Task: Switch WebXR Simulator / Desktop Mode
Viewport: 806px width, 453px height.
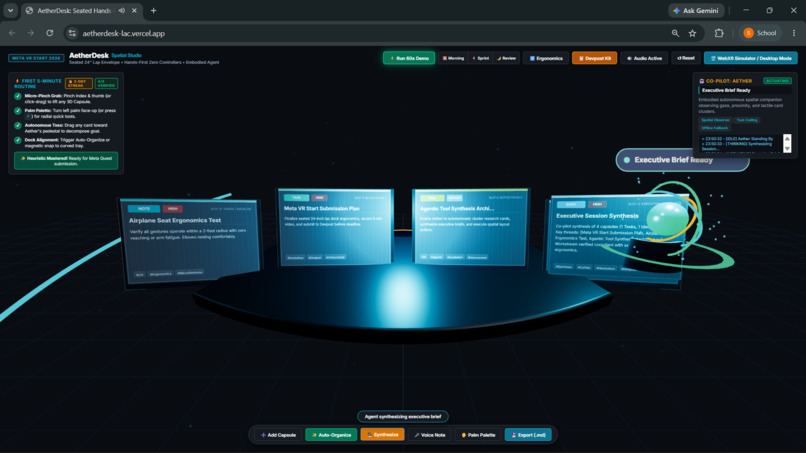Action: [750, 58]
